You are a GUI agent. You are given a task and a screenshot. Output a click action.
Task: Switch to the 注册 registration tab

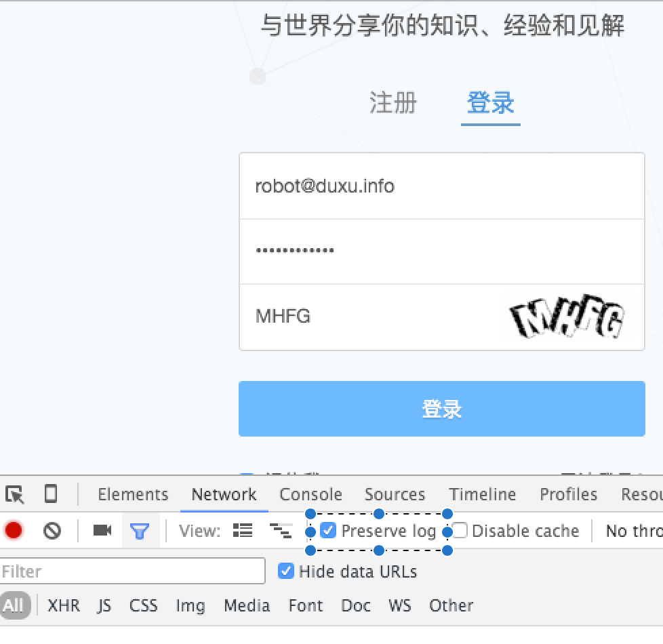coord(392,102)
